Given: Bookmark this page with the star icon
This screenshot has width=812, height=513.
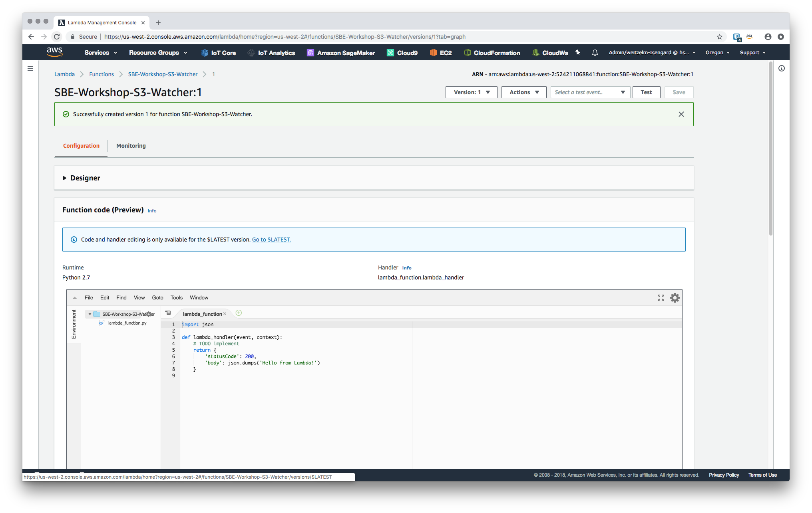Looking at the screenshot, I should (720, 37).
